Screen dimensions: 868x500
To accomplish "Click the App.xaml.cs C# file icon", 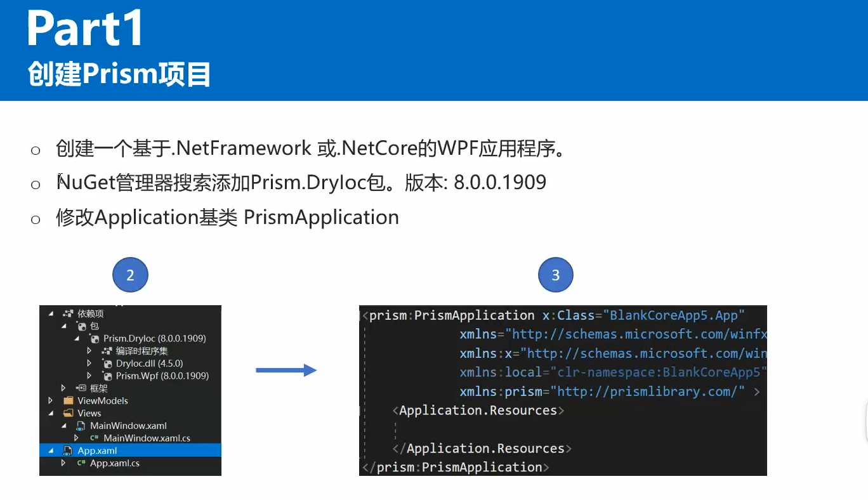I will 81,463.
